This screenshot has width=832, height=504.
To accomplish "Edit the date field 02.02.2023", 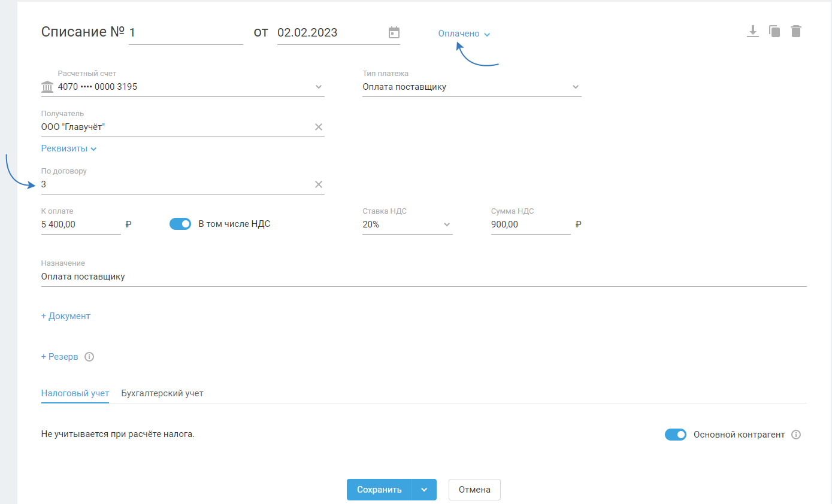I will pos(331,33).
